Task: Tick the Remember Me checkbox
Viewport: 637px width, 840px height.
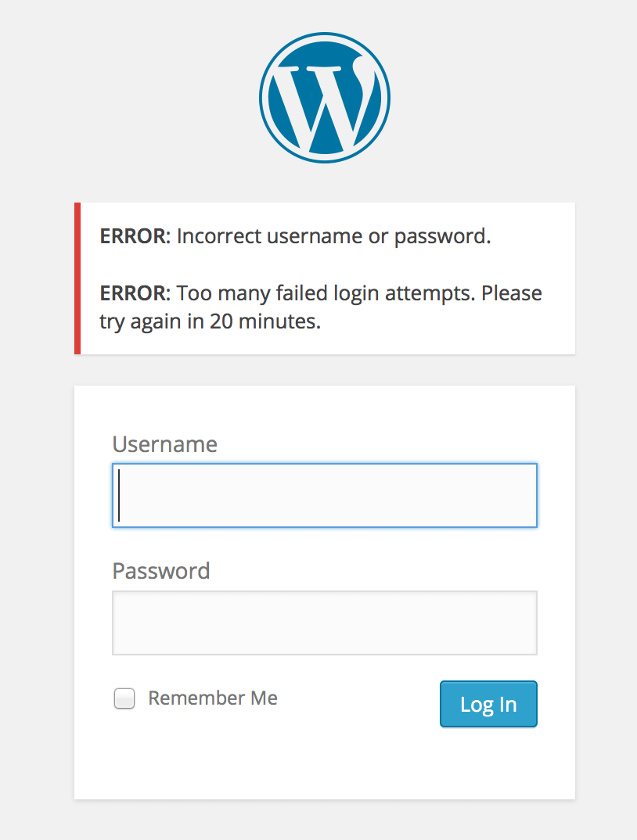Action: pos(124,698)
